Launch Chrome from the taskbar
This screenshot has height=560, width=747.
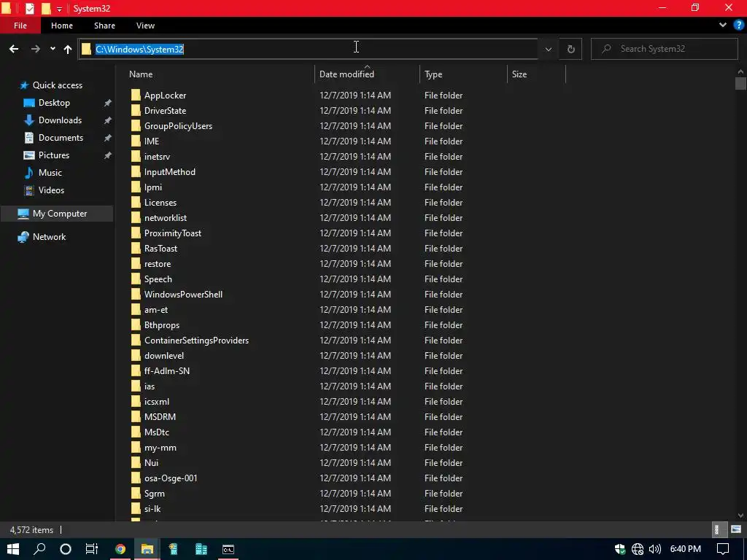coord(120,549)
